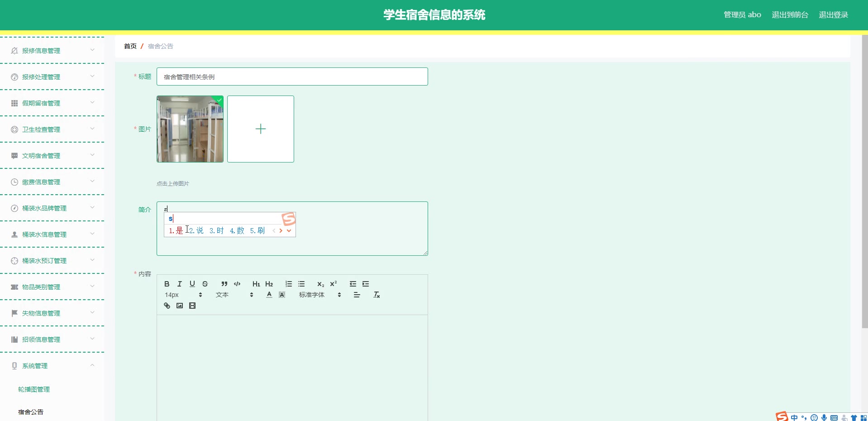
Task: Apply subscript formatting
Action: (x=320, y=284)
